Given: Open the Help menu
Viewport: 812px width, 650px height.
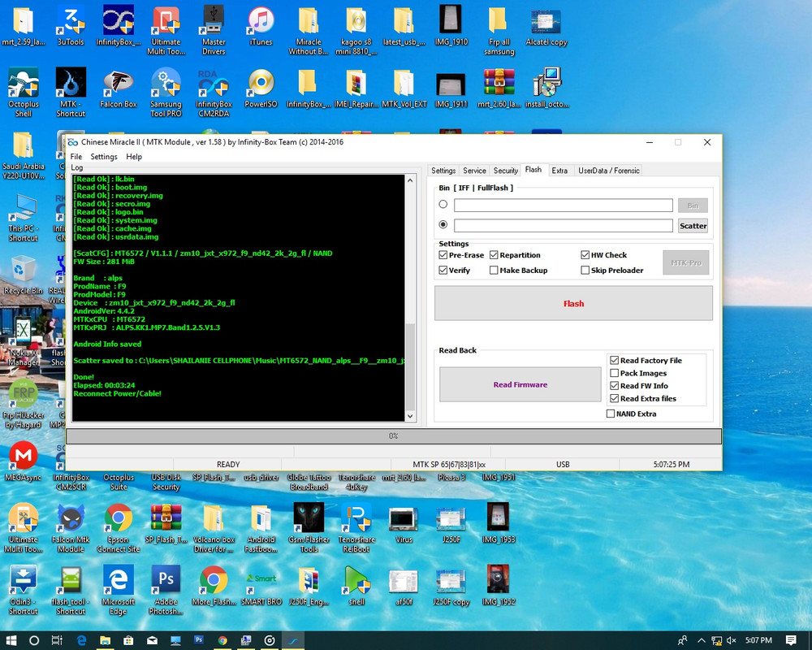Looking at the screenshot, I should click(134, 157).
